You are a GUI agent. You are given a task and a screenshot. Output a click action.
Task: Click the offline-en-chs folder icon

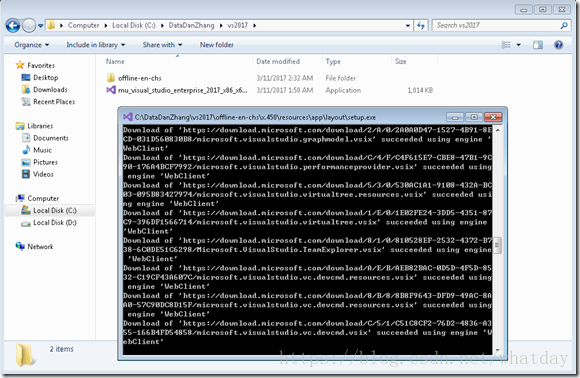(111, 78)
